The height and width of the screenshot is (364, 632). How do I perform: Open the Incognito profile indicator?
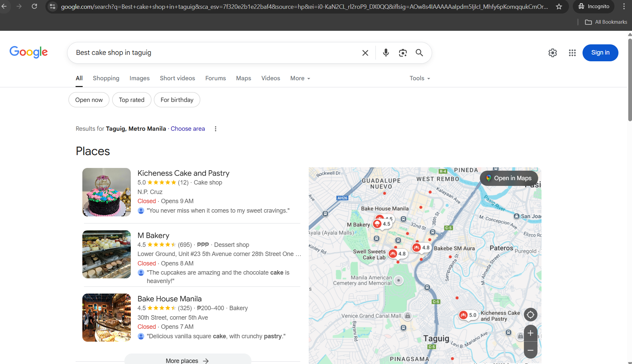pos(594,6)
